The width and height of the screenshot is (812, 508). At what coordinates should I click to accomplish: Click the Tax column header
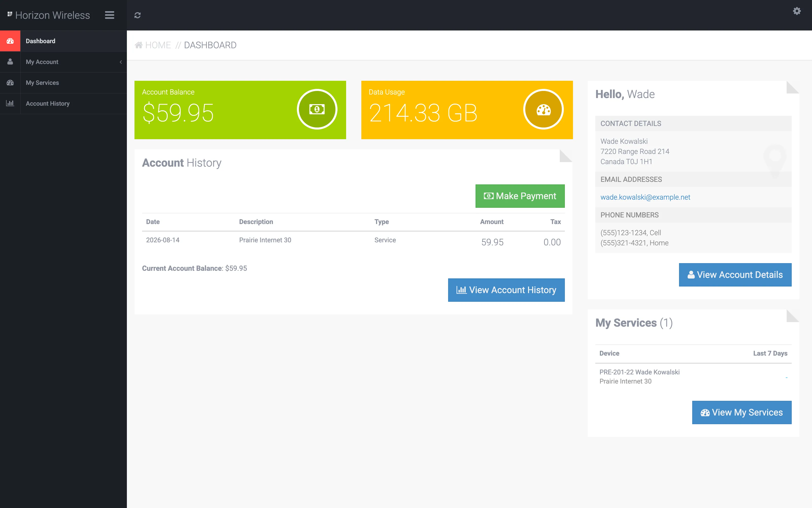(x=555, y=222)
